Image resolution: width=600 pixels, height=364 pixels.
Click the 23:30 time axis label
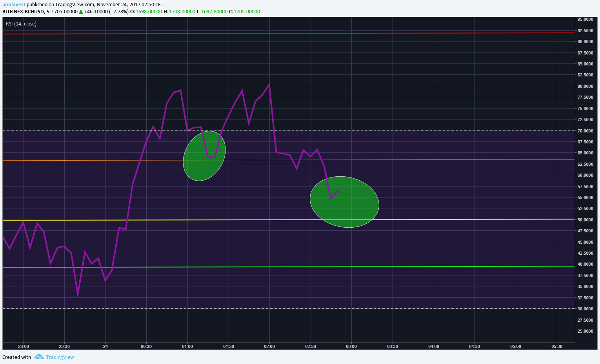[x=64, y=346]
